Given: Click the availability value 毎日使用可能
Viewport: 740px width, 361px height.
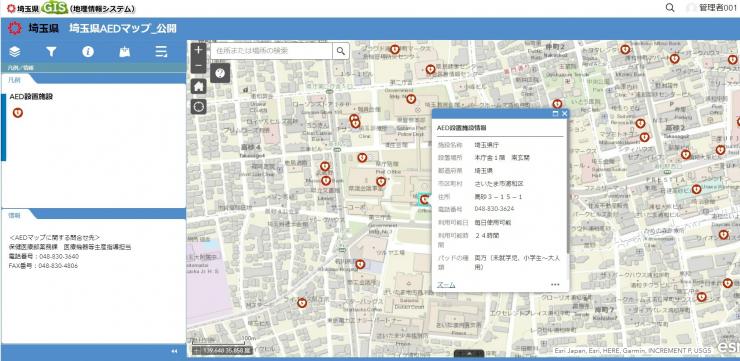Looking at the screenshot, I should (x=493, y=222).
